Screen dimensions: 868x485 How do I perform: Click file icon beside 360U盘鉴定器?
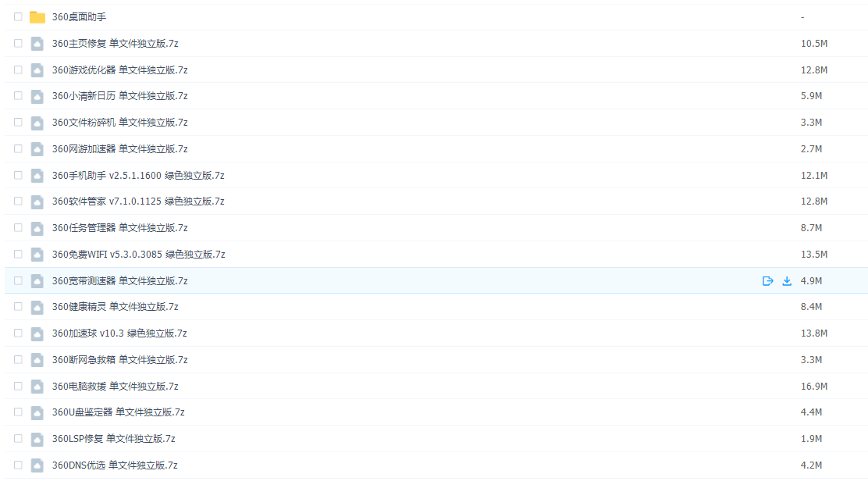click(37, 412)
